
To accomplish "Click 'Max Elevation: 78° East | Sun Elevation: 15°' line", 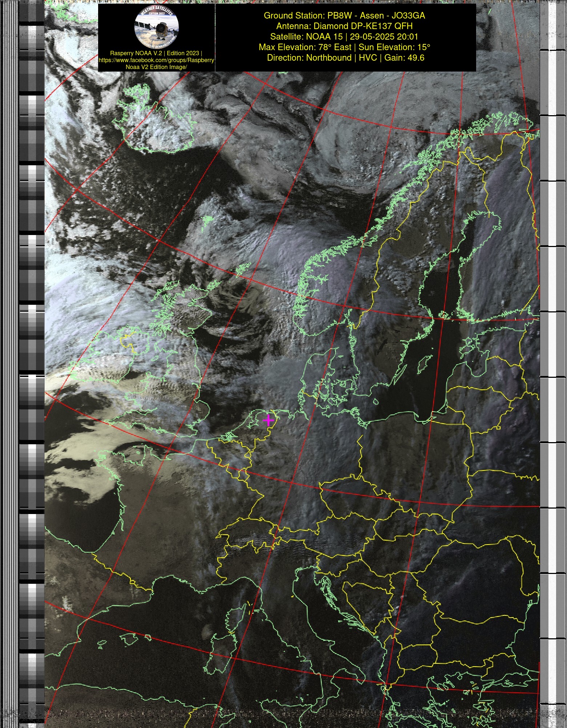I will [x=344, y=47].
